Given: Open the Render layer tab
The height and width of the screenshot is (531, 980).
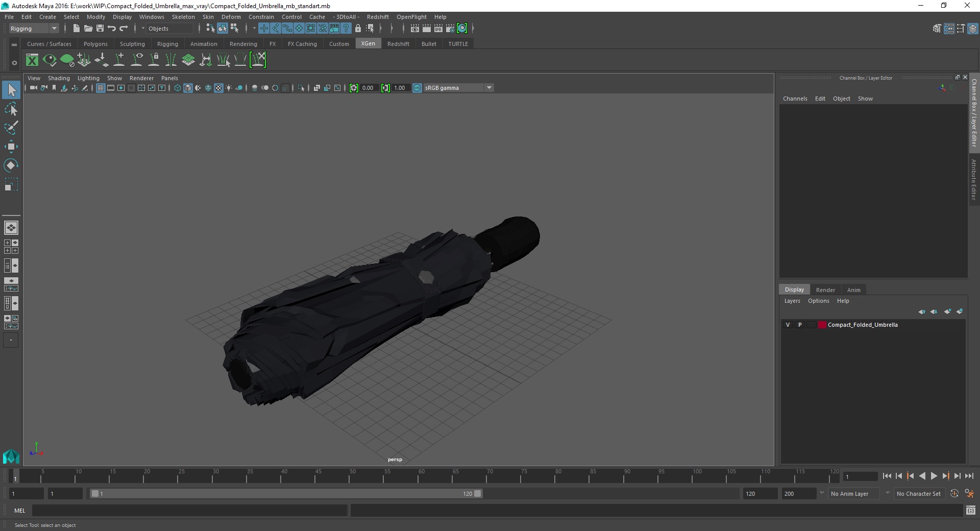Looking at the screenshot, I should (825, 290).
